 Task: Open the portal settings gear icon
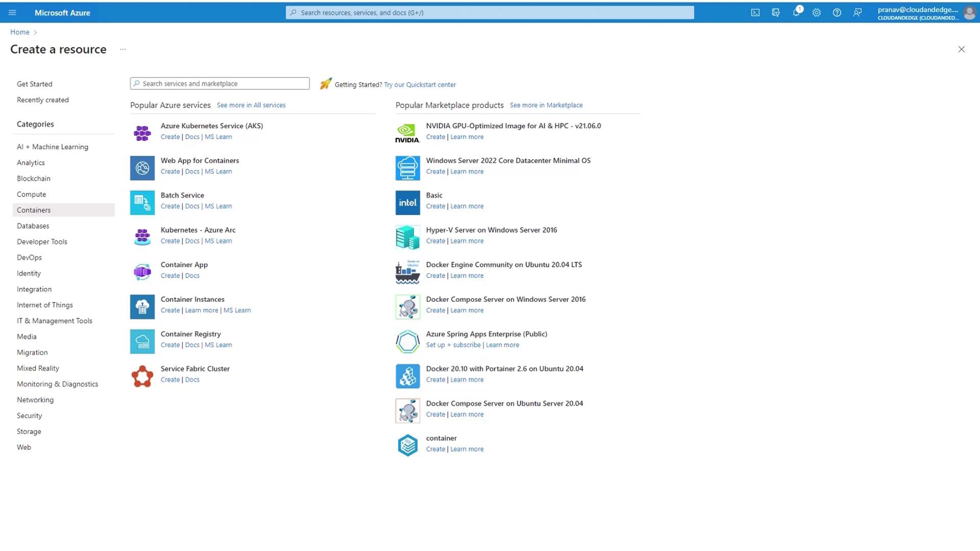pos(817,13)
